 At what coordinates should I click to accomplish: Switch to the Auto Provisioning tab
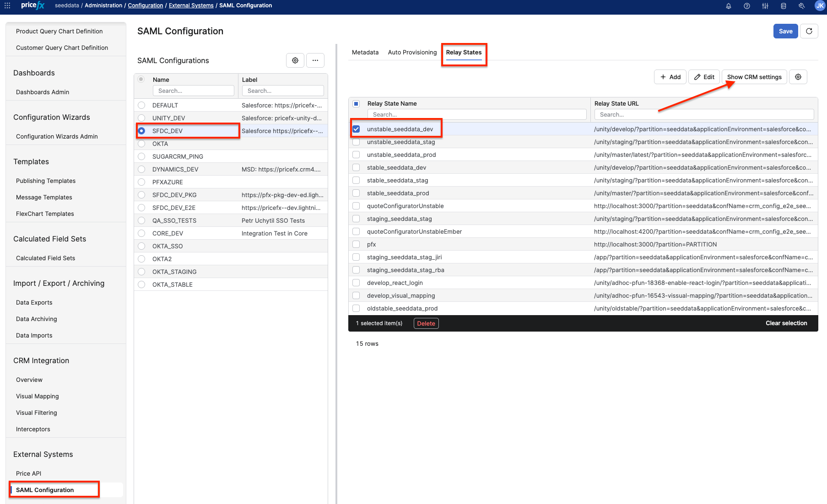(x=412, y=52)
